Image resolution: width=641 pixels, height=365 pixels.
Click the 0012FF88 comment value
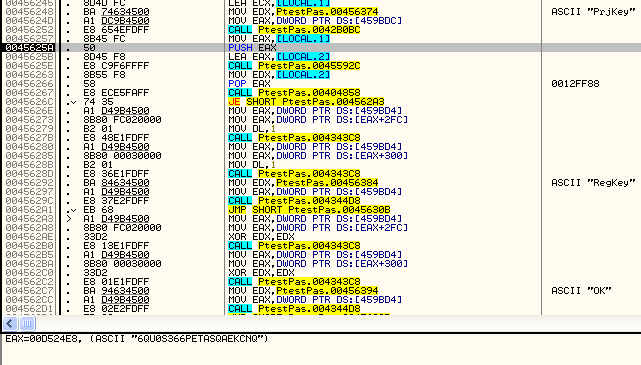[x=575, y=84]
